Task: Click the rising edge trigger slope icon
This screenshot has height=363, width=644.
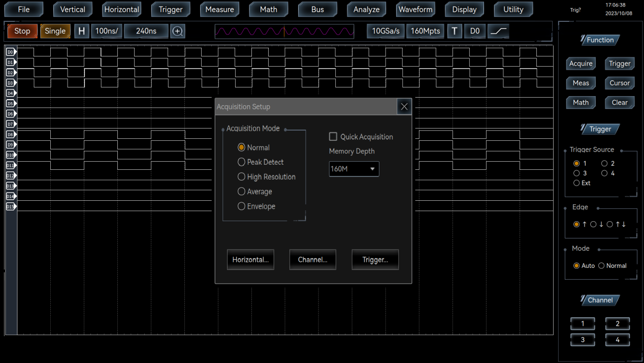Action: coord(499,31)
